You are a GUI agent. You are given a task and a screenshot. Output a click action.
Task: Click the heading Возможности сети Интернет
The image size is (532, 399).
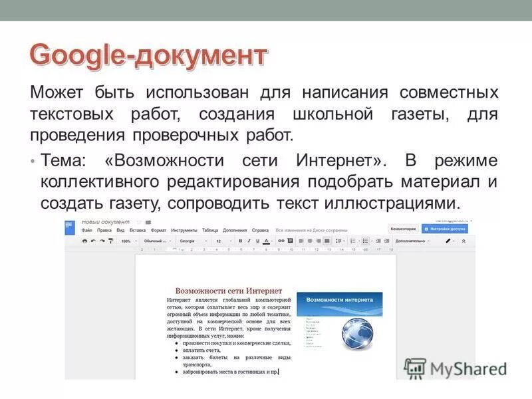229,291
